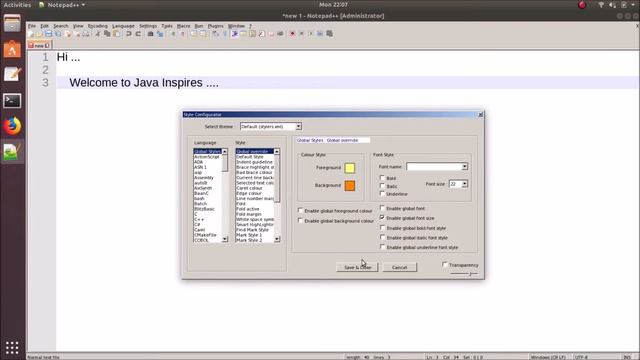Click the Background orange colour swatch
The image size is (640, 360).
[350, 186]
